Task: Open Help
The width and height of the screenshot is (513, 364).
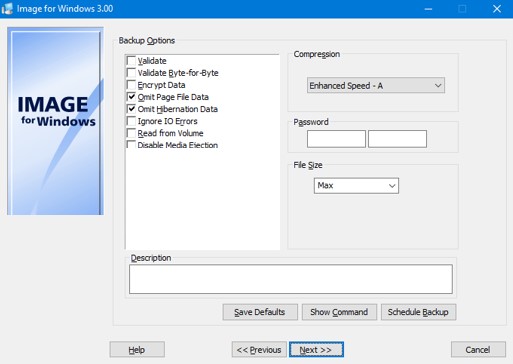Action: tap(137, 350)
